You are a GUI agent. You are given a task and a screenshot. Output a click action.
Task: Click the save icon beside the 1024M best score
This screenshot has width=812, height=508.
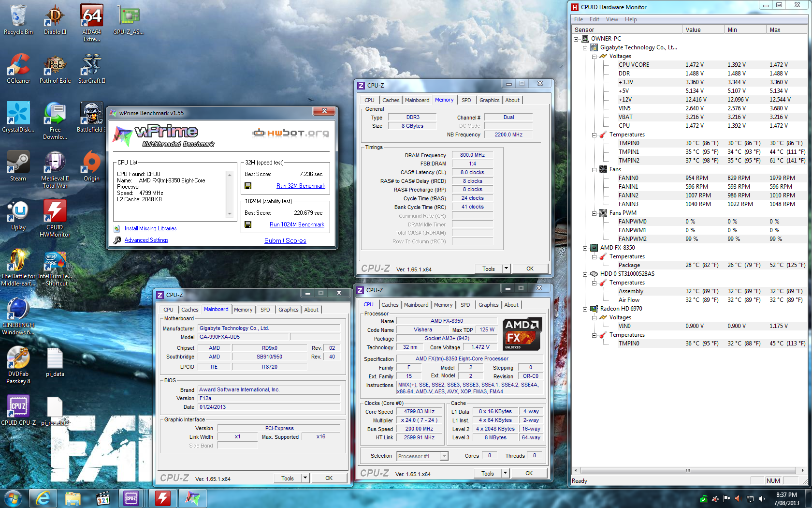248,224
